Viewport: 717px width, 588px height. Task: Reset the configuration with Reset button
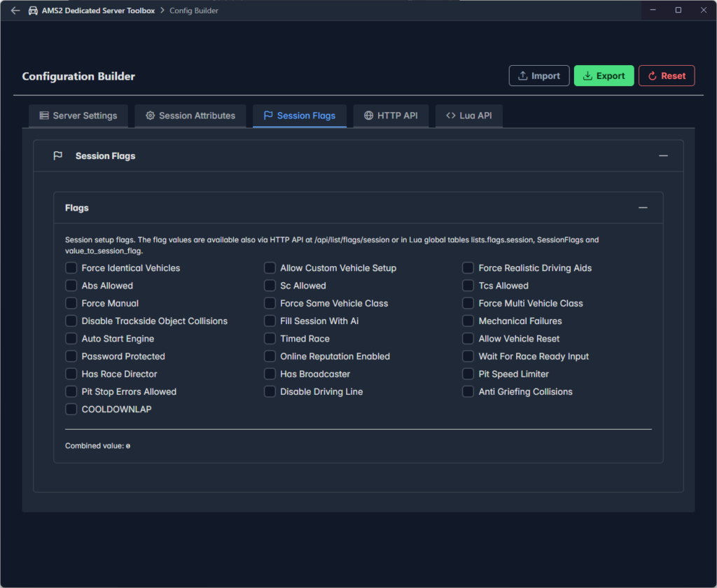[x=666, y=76]
